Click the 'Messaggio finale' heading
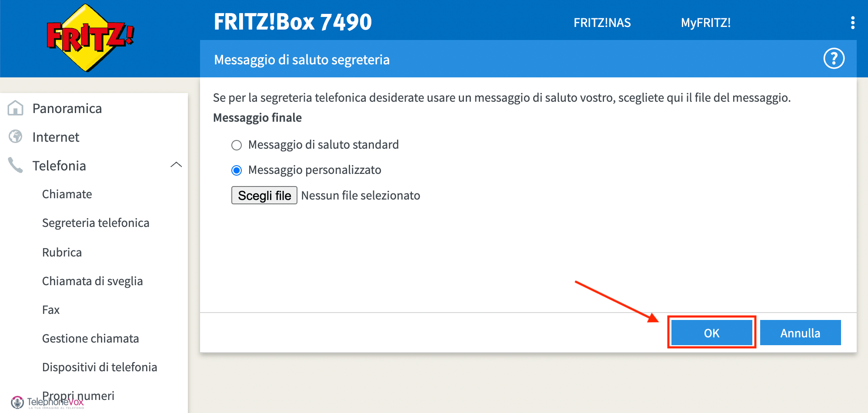 [257, 118]
